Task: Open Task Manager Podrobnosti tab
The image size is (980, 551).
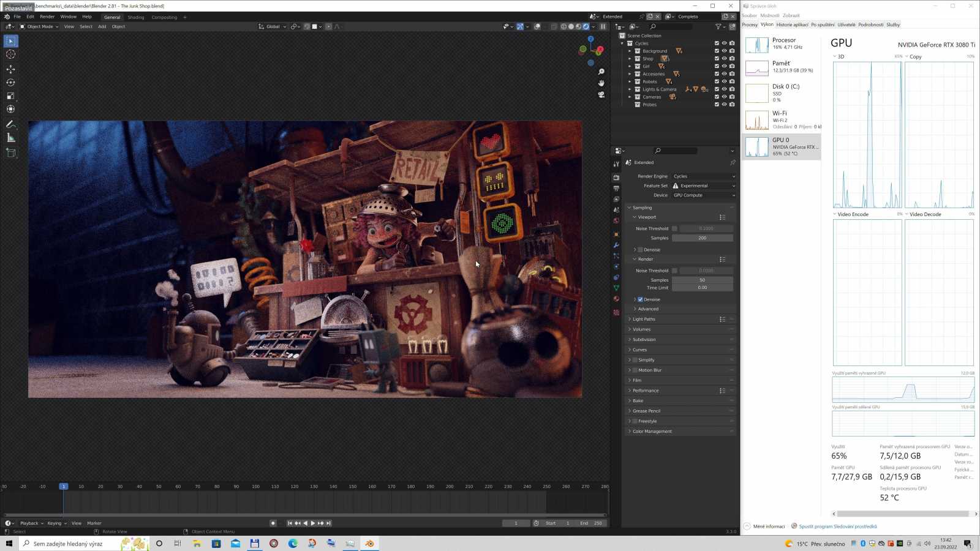Action: coord(870,24)
